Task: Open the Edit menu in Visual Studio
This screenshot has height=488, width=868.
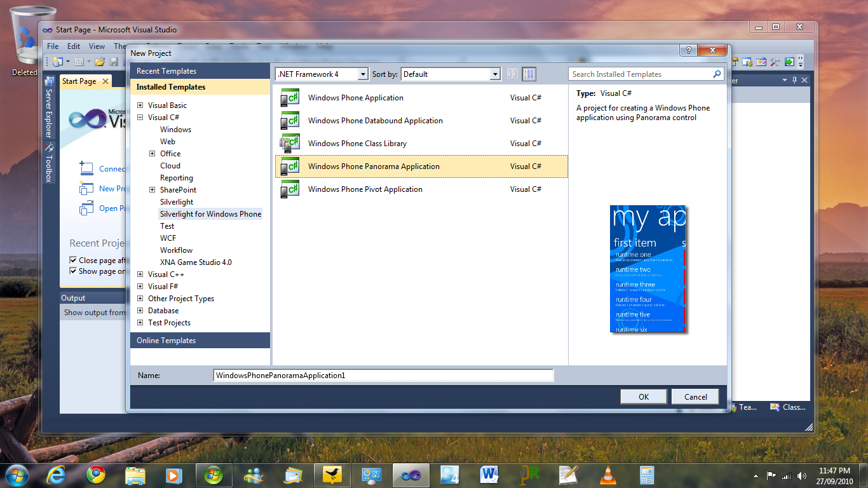Action: point(74,46)
